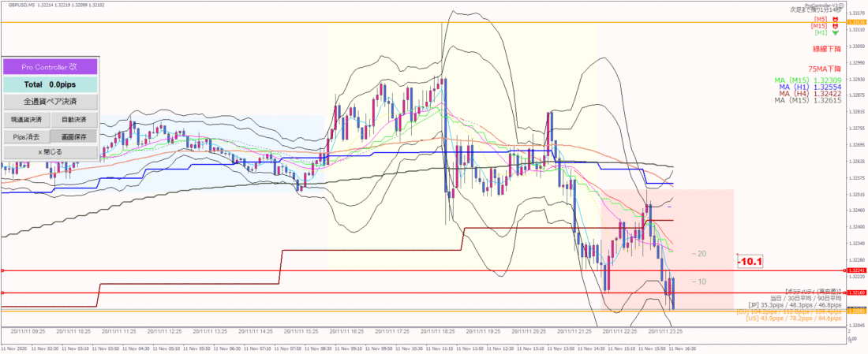
Task: Click the purple Pro Controller 改 header
Action: click(x=51, y=67)
